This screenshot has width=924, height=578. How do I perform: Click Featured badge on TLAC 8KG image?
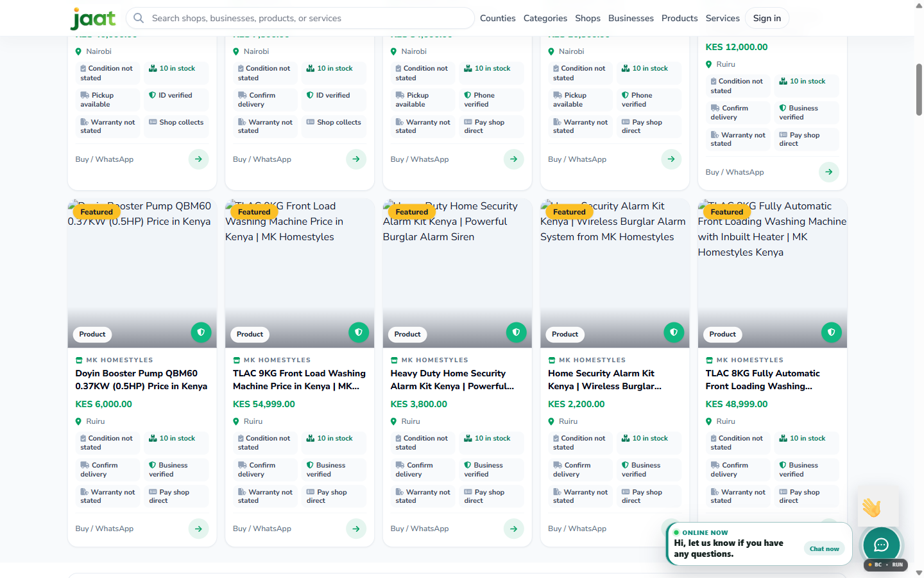727,212
